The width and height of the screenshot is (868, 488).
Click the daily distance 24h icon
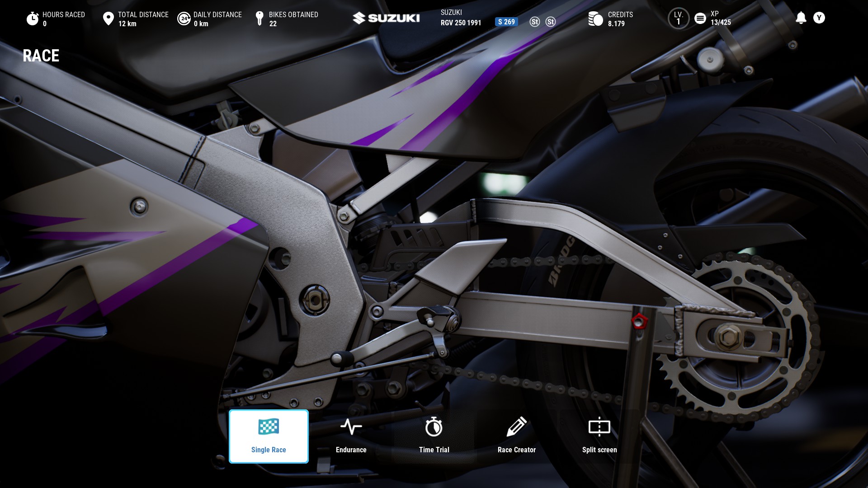click(x=184, y=19)
